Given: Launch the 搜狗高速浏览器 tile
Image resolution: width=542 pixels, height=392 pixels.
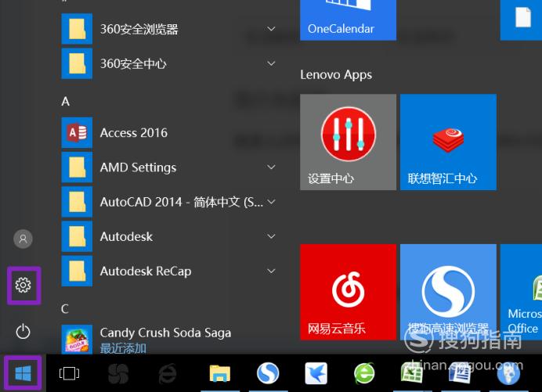Looking at the screenshot, I should (x=448, y=292).
